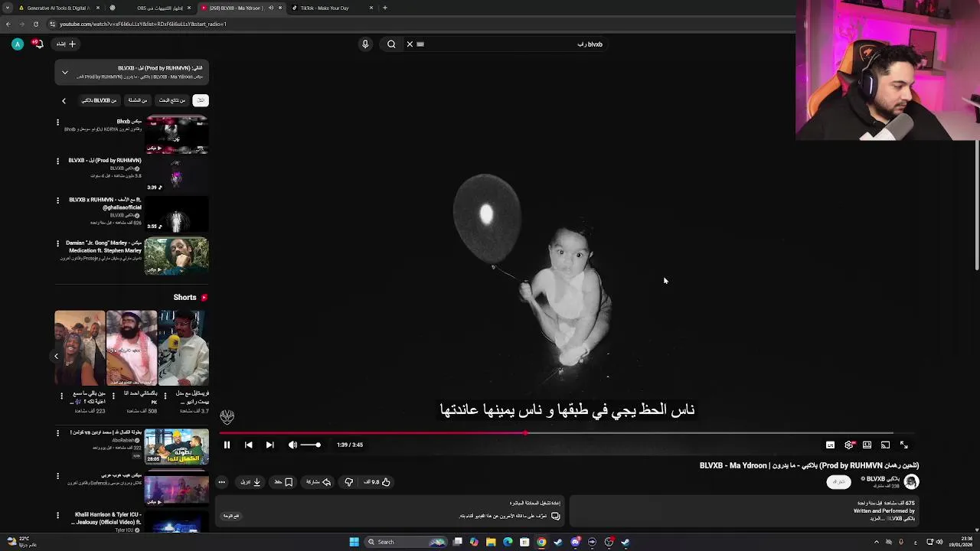Screen dimensions: 980x551
Task: Cast video to a device icon
Action: pyautogui.click(x=885, y=445)
